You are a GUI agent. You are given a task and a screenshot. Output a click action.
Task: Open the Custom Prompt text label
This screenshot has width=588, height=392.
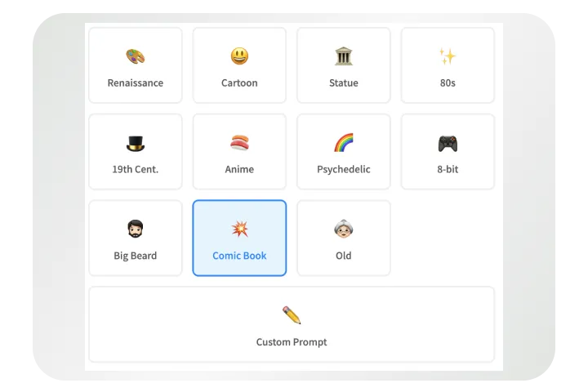pyautogui.click(x=292, y=342)
